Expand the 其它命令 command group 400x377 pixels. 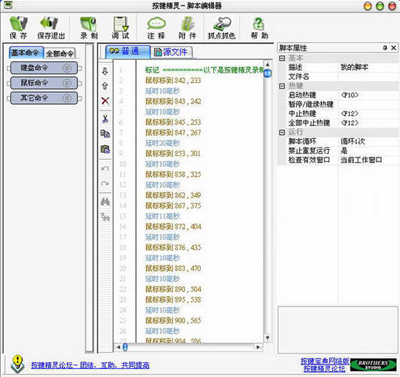pyautogui.click(x=44, y=98)
